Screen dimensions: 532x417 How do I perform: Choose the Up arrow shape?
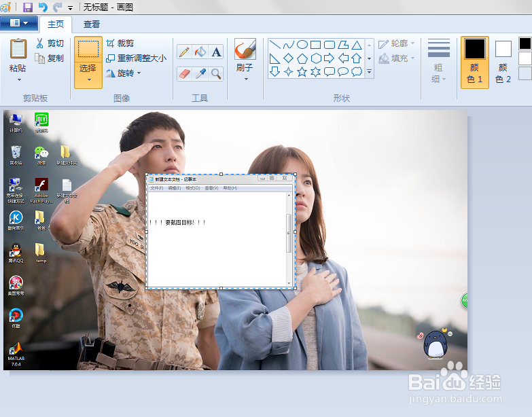point(357,58)
